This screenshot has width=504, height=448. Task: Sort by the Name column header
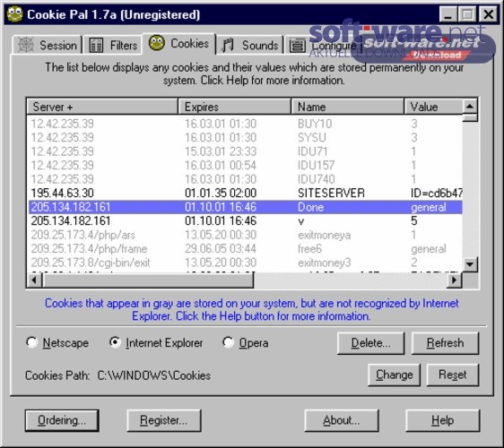click(347, 107)
